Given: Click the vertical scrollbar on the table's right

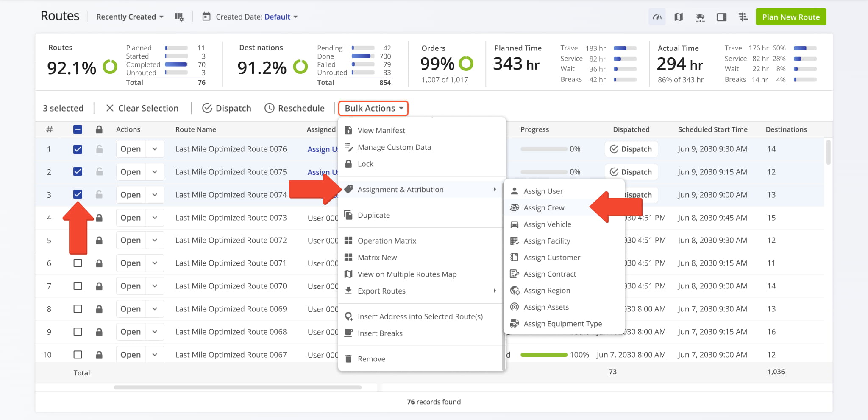Looking at the screenshot, I should pos(828,152).
